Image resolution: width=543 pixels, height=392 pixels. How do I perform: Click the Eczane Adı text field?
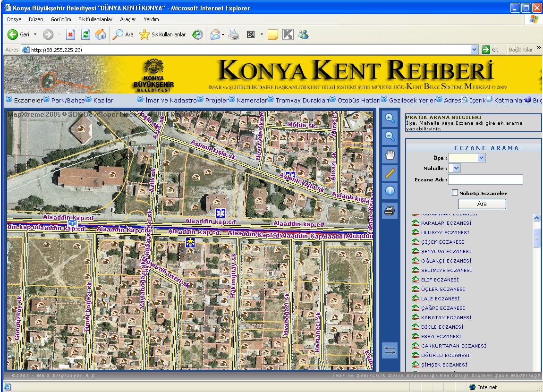point(485,179)
